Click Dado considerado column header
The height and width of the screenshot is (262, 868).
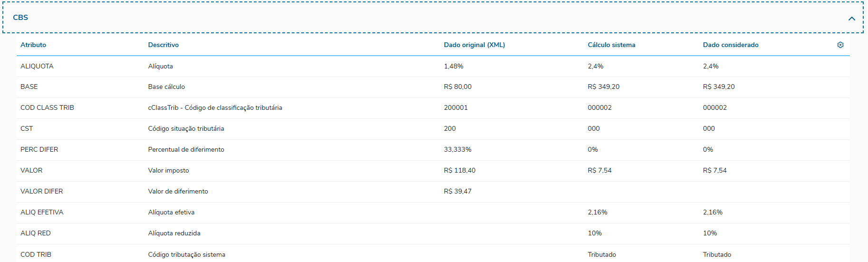tap(730, 45)
